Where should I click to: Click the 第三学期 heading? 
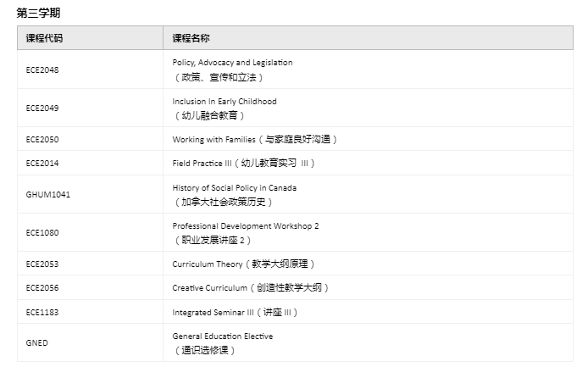point(38,13)
